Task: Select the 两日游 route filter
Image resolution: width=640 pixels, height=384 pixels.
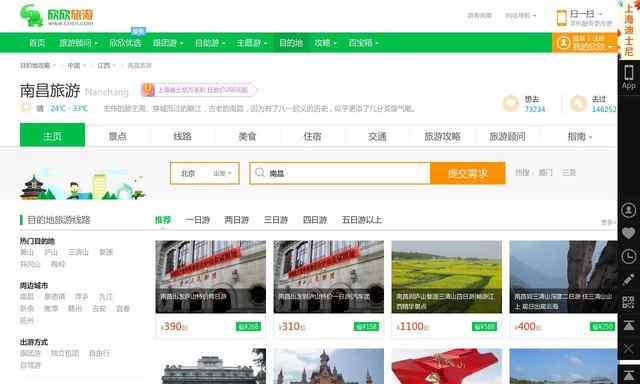Action: tap(237, 220)
